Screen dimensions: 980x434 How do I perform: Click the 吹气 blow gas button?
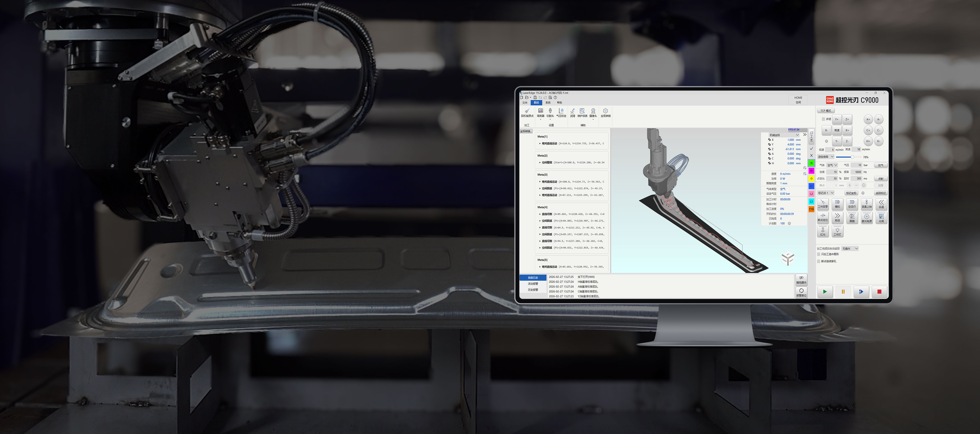(x=881, y=165)
